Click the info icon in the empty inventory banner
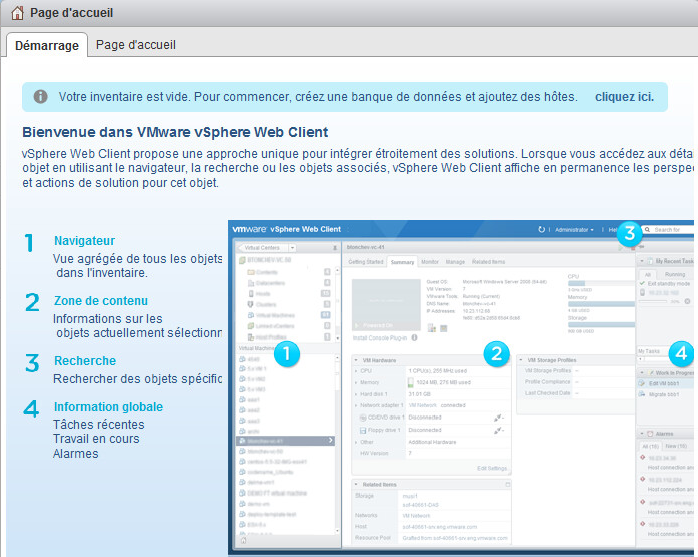The image size is (698, 557). click(41, 97)
